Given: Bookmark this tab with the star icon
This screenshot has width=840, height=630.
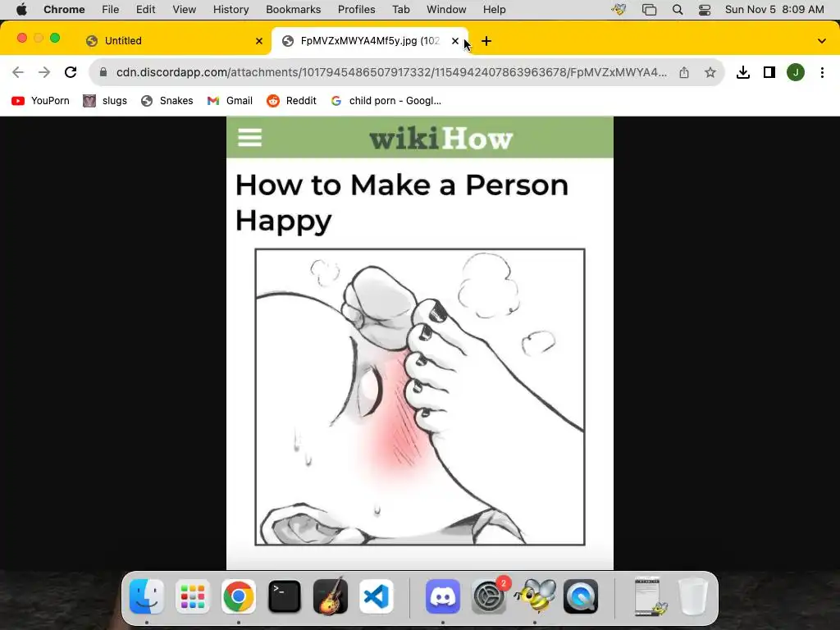Looking at the screenshot, I should pos(710,72).
